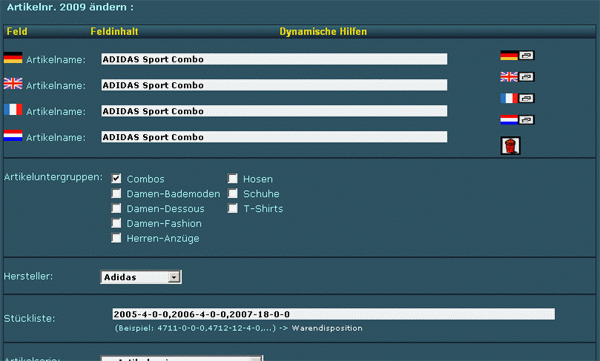Click German flag link icon in Dynamische Hilfen
The width and height of the screenshot is (600, 361).
(517, 56)
